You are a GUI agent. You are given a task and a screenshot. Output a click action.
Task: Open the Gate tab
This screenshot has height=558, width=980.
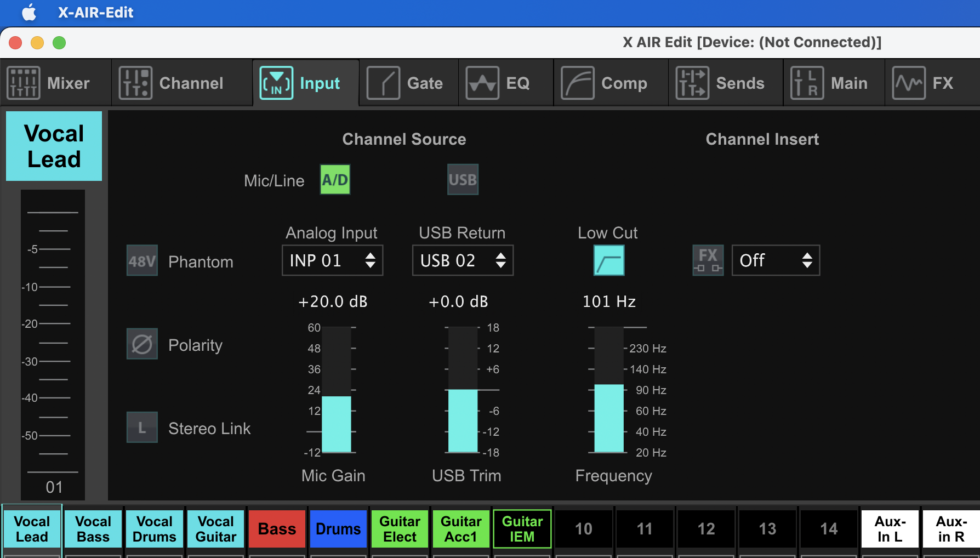[409, 83]
